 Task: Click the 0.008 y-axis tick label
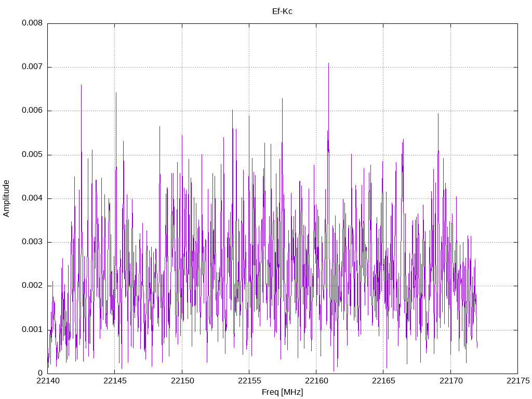click(32, 23)
